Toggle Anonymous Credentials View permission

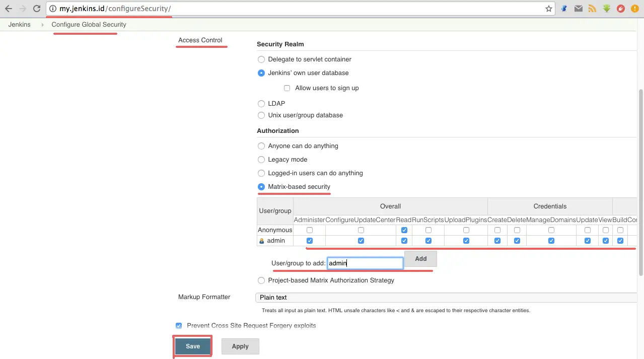pyautogui.click(x=606, y=230)
